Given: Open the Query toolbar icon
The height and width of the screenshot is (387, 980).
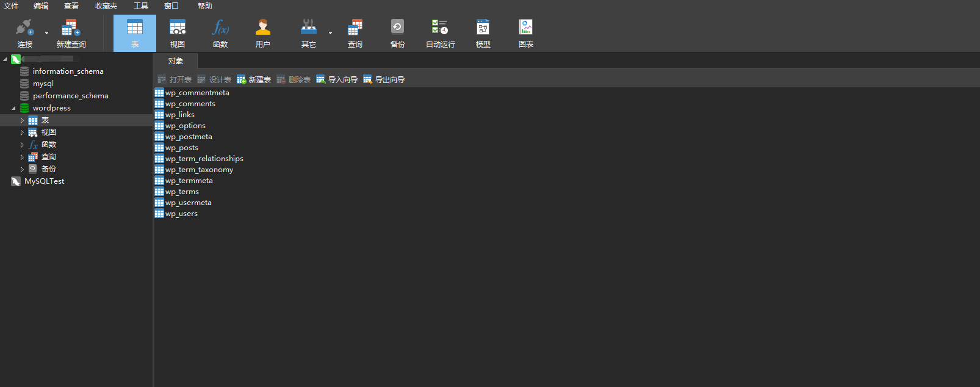Looking at the screenshot, I should (x=355, y=27).
